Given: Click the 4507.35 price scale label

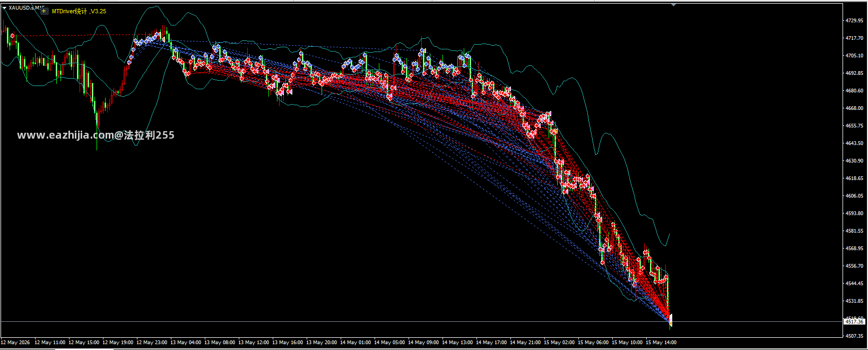Looking at the screenshot, I should tap(854, 336).
